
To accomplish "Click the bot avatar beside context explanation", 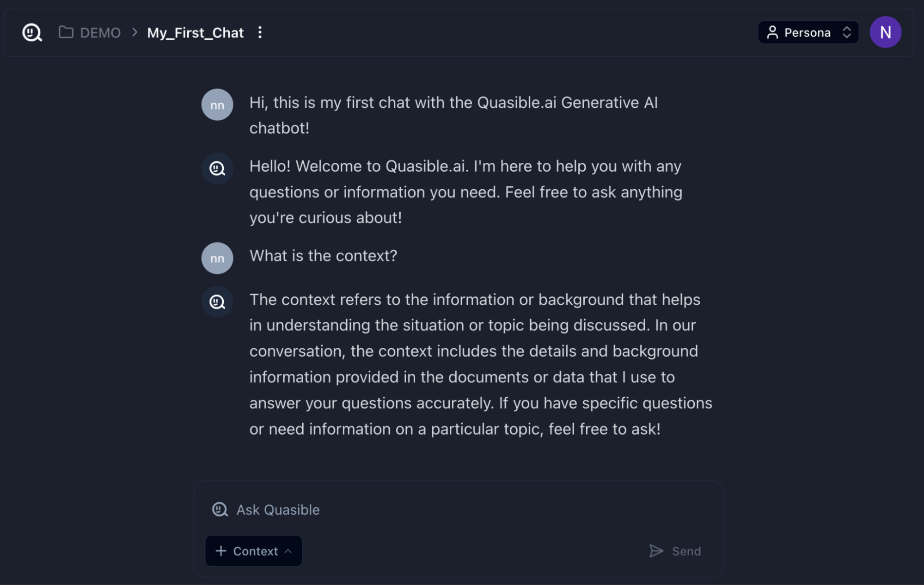I will (217, 302).
